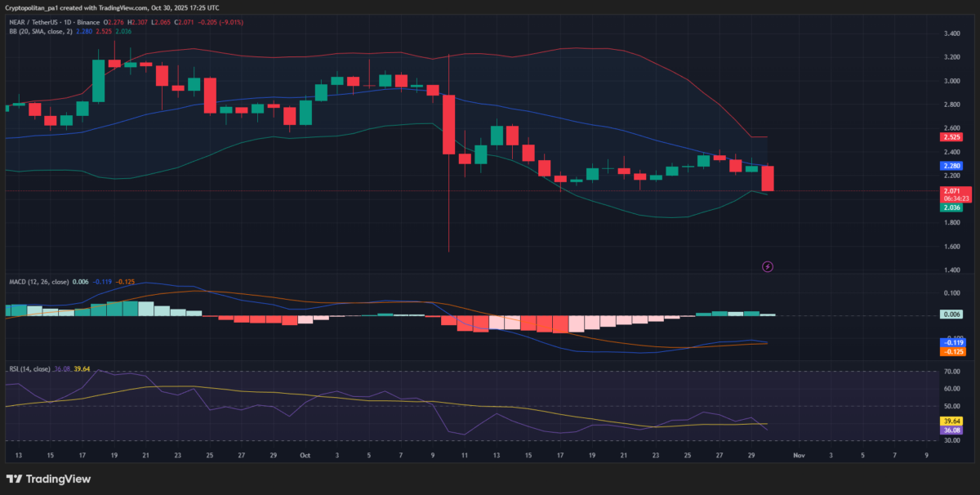Screen dimensions: 980x495
Task: Click the blue 2.280 SMA price label
Action: (950, 165)
